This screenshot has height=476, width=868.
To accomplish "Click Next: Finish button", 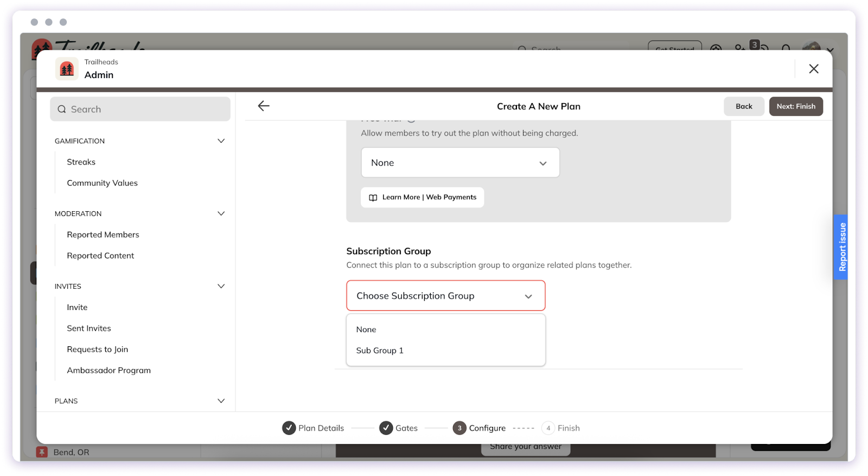I will click(796, 106).
